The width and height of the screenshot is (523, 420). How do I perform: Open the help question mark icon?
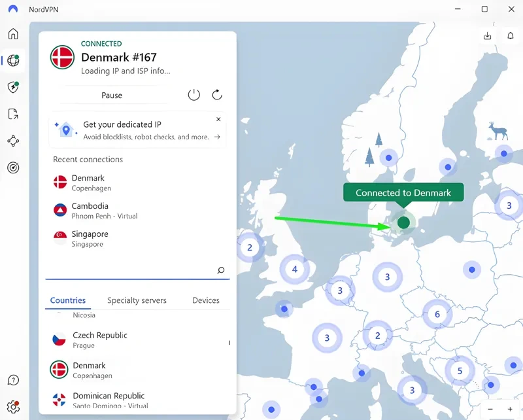(13, 380)
